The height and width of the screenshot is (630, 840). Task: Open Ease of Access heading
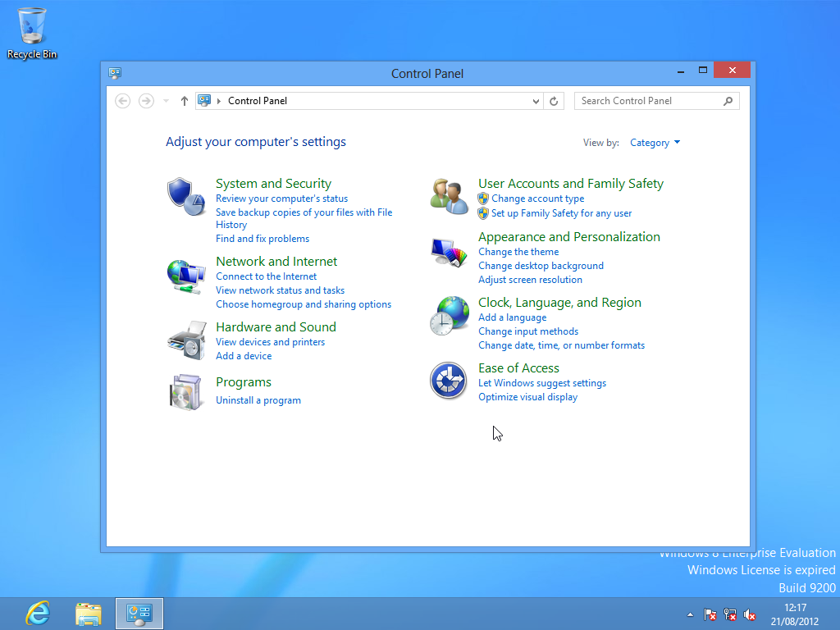(x=518, y=368)
